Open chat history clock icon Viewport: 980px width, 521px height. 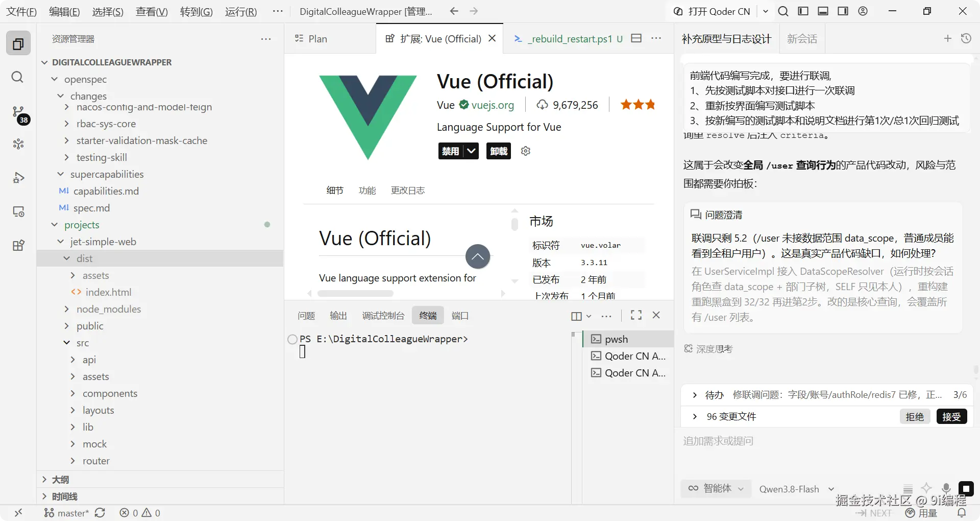coord(966,38)
